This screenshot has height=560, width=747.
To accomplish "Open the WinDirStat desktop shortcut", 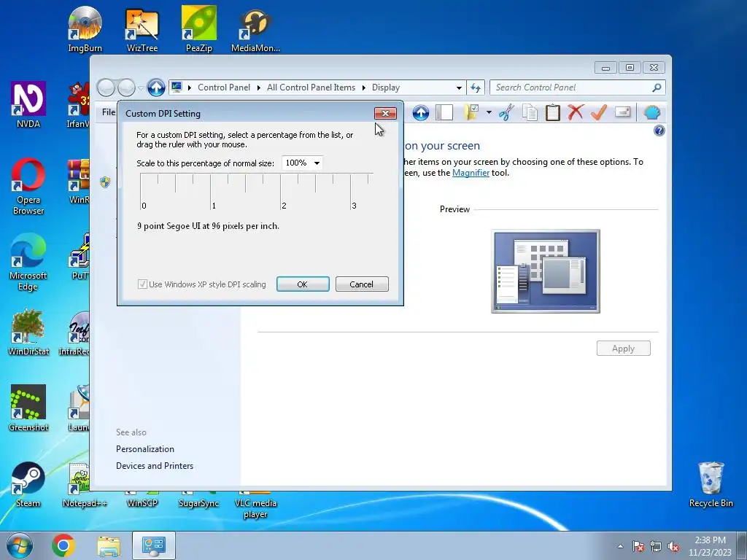I will click(28, 332).
